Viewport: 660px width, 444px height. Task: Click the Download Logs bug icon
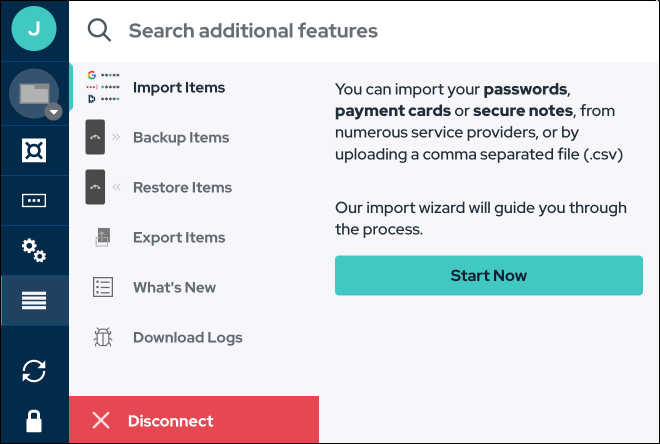click(102, 337)
